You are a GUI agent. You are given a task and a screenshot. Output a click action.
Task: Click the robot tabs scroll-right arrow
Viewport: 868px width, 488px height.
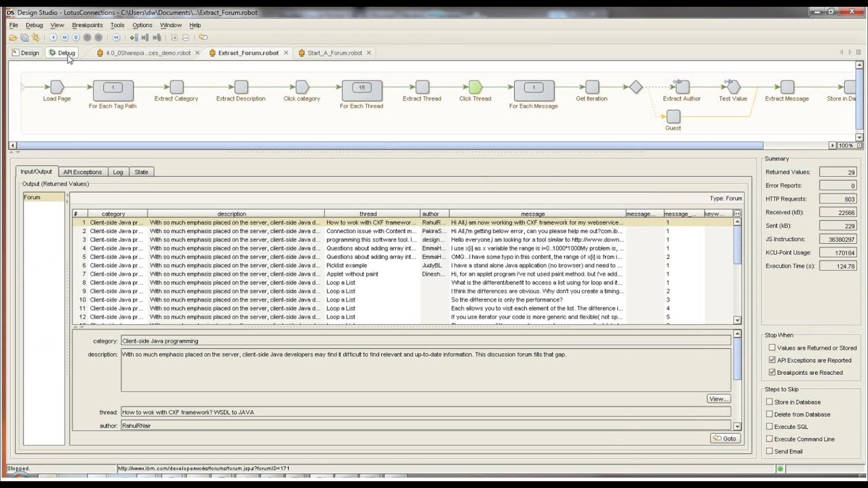[850, 52]
